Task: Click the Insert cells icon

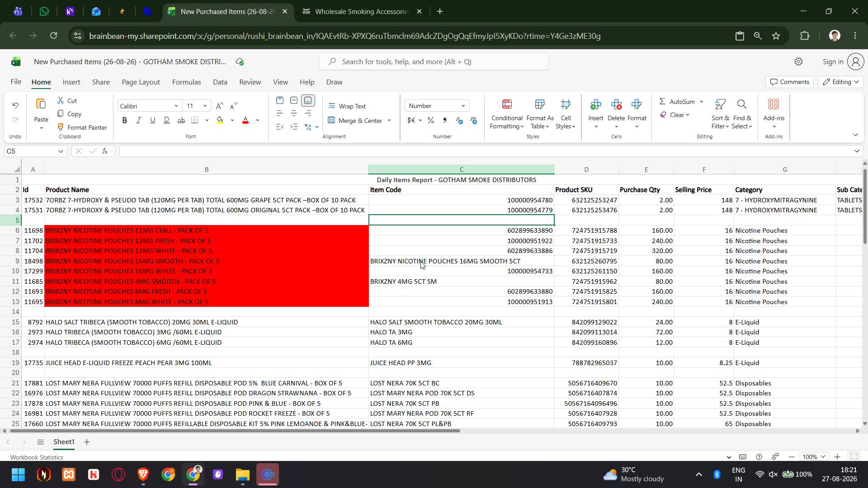Action: (x=595, y=105)
